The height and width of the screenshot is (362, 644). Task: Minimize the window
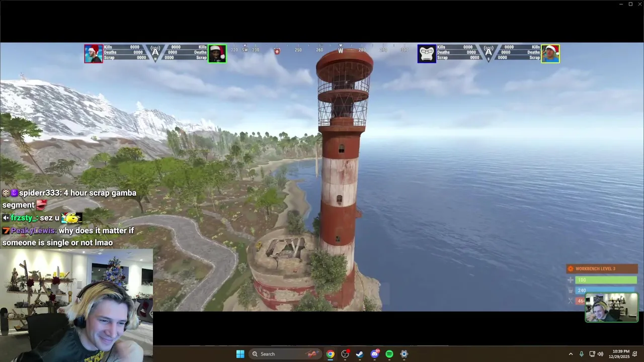click(621, 4)
